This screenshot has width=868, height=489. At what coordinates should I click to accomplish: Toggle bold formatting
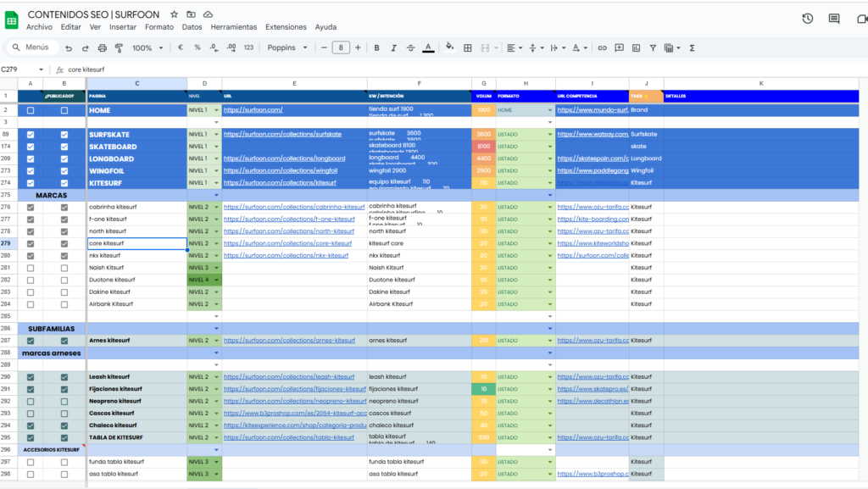point(377,48)
